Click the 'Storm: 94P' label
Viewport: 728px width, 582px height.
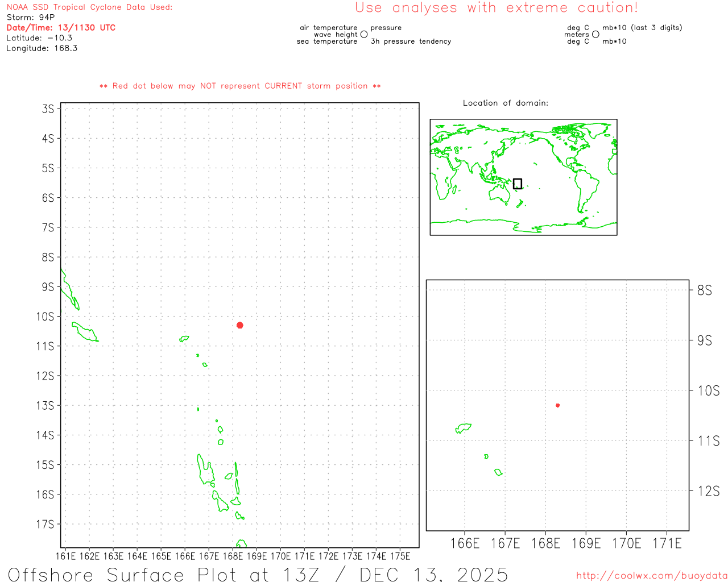(31, 18)
